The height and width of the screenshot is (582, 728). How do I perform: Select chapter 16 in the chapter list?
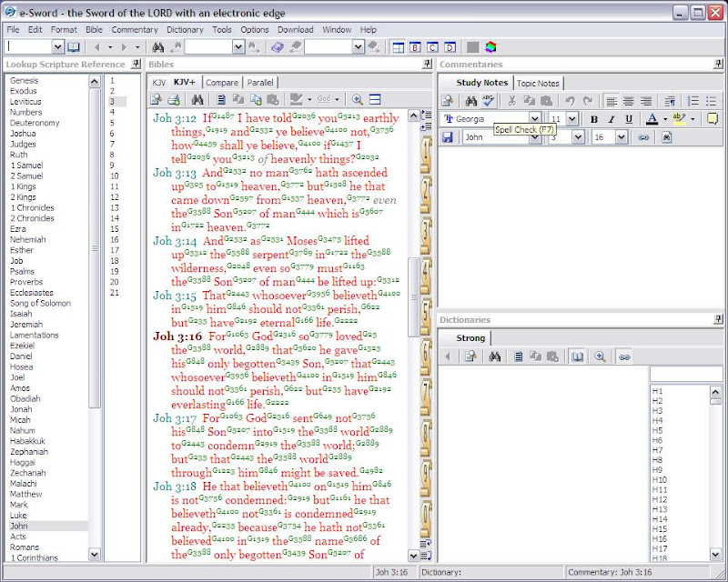(x=115, y=239)
